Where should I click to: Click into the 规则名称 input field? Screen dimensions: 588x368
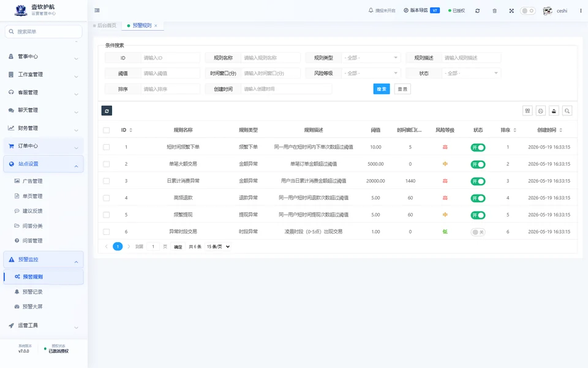point(270,58)
